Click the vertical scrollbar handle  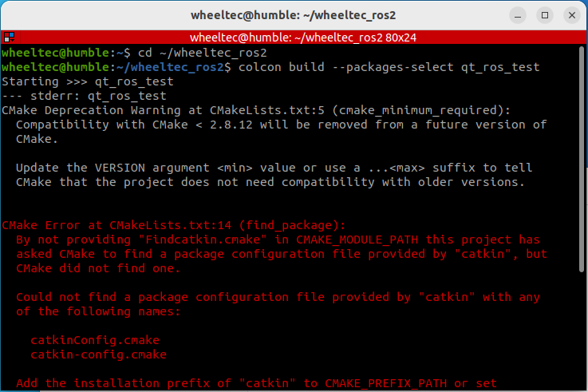point(582,159)
